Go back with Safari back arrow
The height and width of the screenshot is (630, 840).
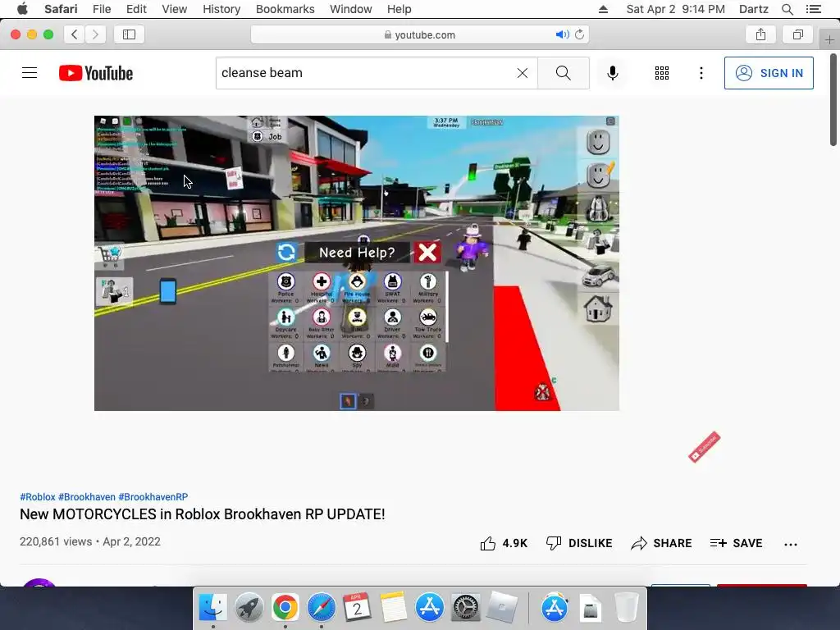click(x=75, y=34)
